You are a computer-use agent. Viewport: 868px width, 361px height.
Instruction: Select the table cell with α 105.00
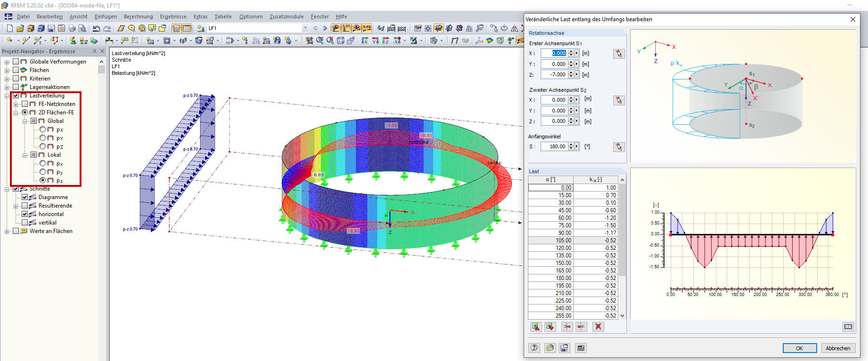(551, 241)
